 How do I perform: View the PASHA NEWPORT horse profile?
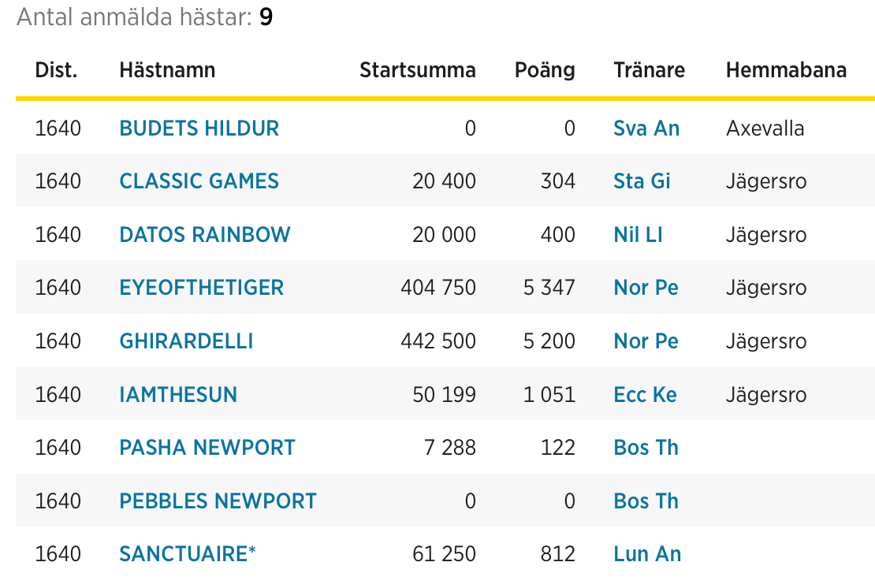coord(207,448)
